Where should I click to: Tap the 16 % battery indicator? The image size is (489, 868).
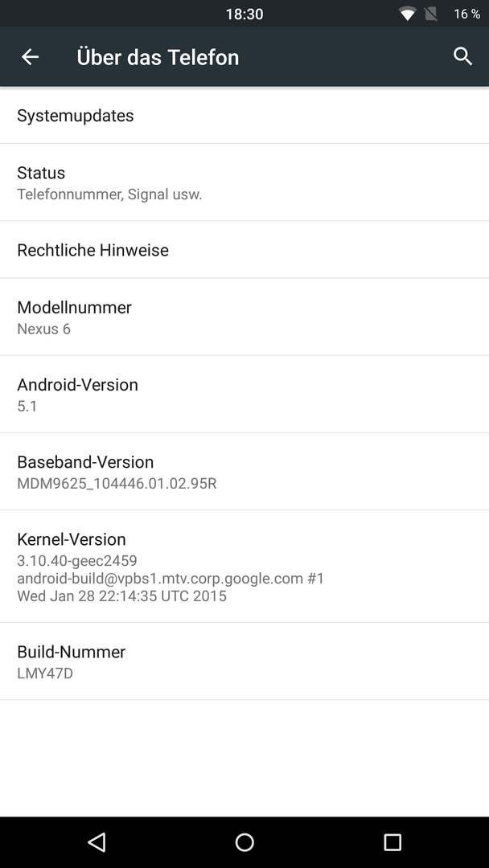[x=466, y=14]
